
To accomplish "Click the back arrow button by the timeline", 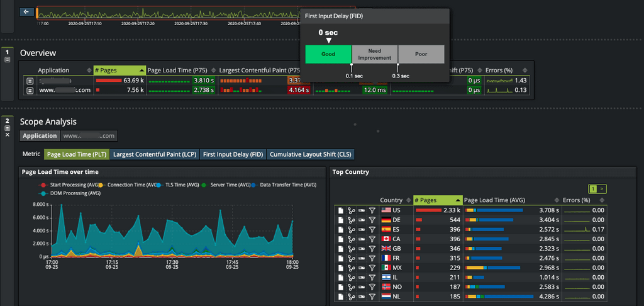I will tap(26, 11).
